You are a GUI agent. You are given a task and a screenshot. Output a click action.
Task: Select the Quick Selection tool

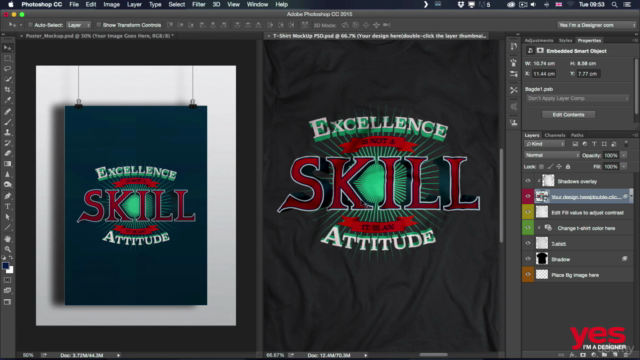point(7,79)
